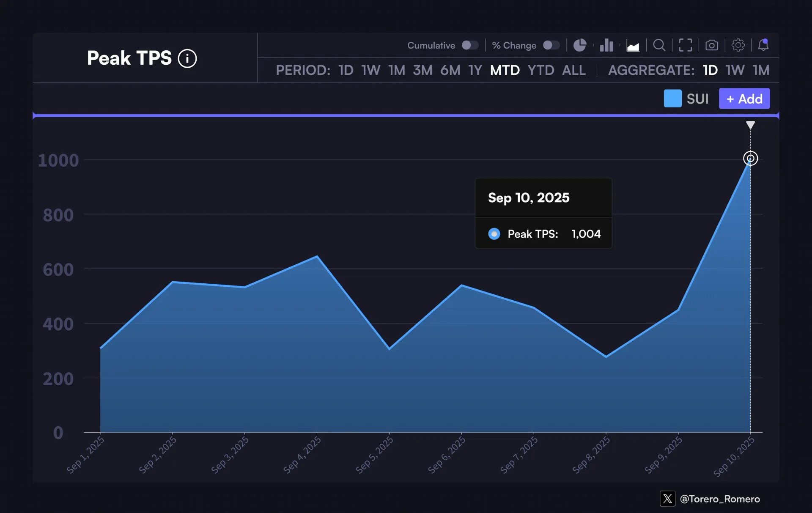Image resolution: width=812 pixels, height=513 pixels.
Task: Enable the Cumulative toggle
Action: (x=470, y=45)
